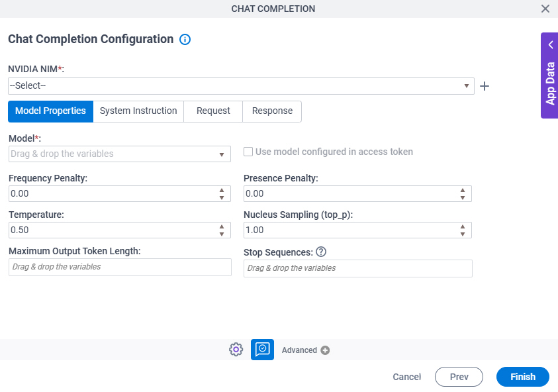
Task: Increase the Frequency Penalty value
Action: [222, 190]
